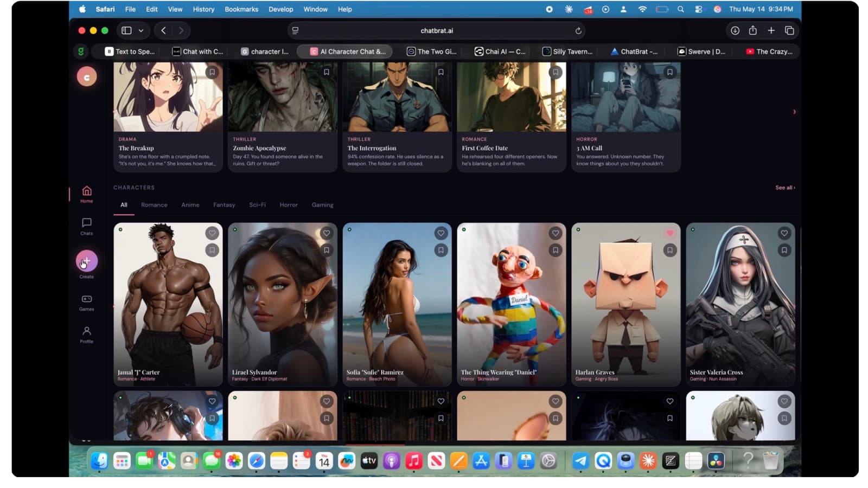Reload the chatbrat.ai page
This screenshot has width=868, height=488.
tap(578, 31)
